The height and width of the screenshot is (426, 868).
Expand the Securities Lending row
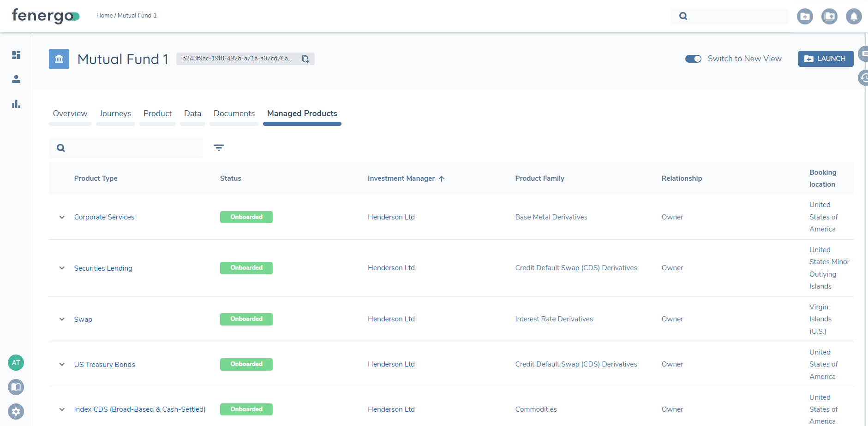(x=62, y=268)
